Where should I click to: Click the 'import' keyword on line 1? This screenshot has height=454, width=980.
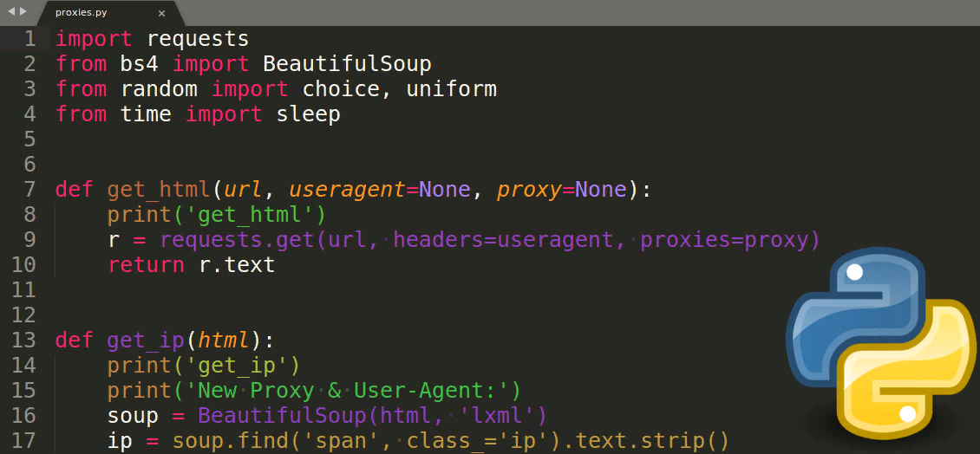tap(94, 39)
